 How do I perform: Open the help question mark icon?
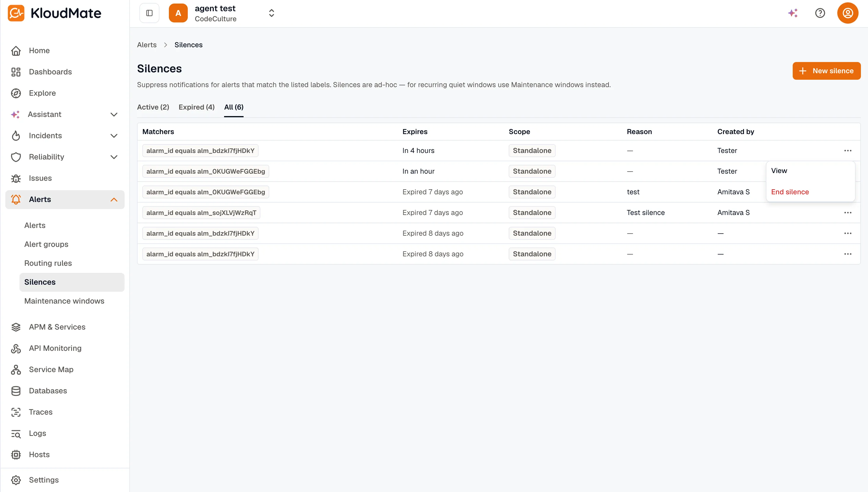pyautogui.click(x=820, y=13)
